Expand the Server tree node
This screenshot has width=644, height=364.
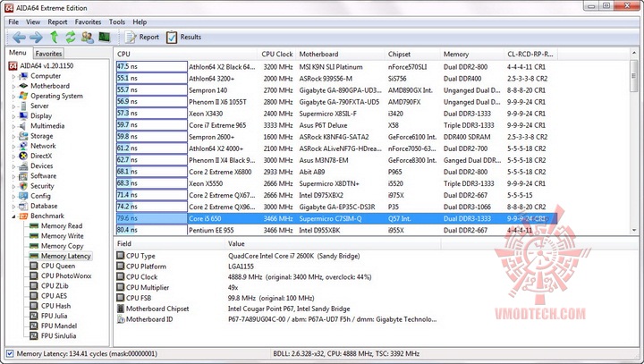[x=13, y=106]
